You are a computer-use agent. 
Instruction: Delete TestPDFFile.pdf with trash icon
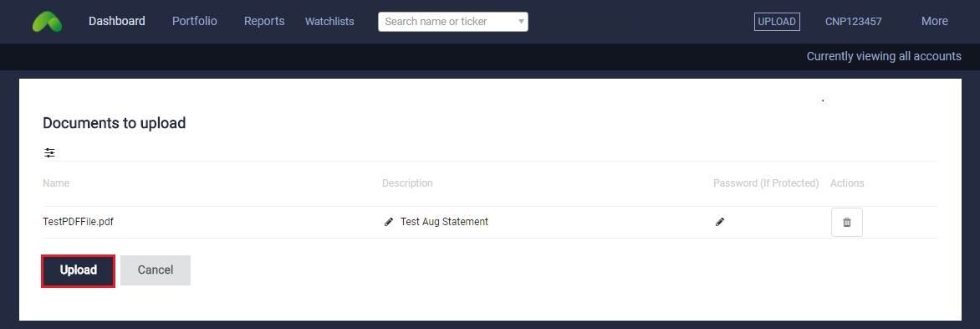(x=847, y=222)
